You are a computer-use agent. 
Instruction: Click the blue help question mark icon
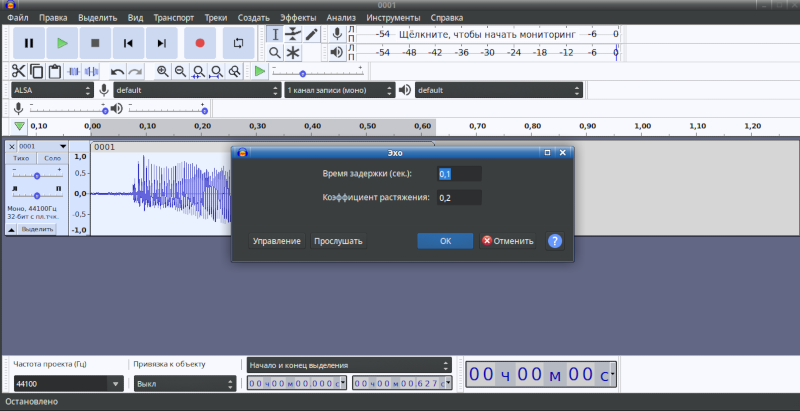tap(555, 241)
